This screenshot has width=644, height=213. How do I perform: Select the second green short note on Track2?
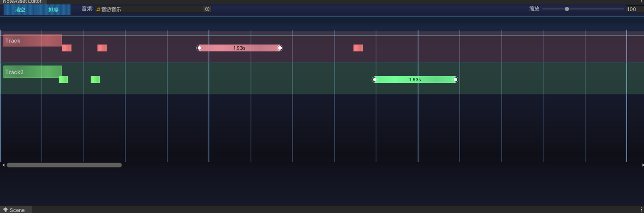(x=95, y=79)
